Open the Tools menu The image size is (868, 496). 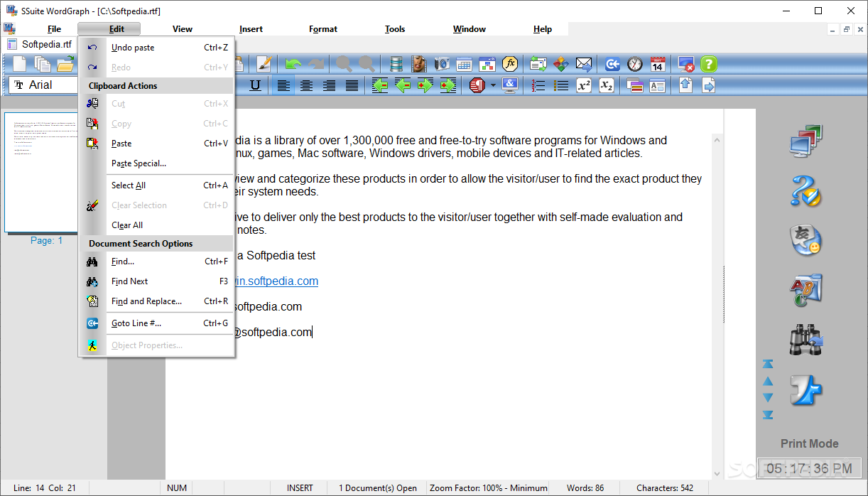point(395,29)
